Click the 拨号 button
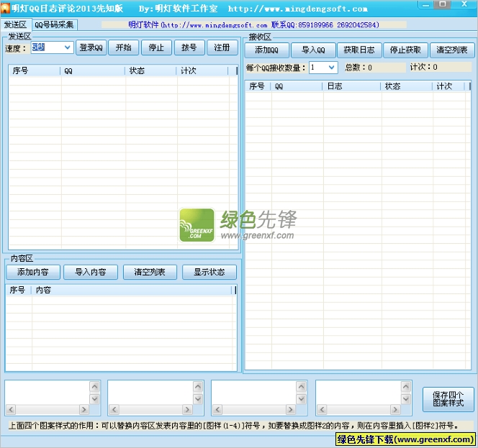 (x=189, y=47)
